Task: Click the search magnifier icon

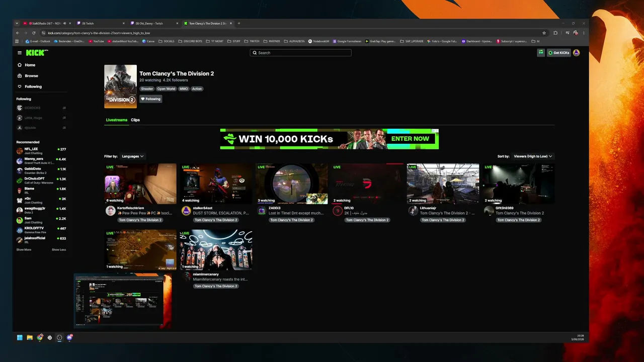Action: [x=255, y=53]
